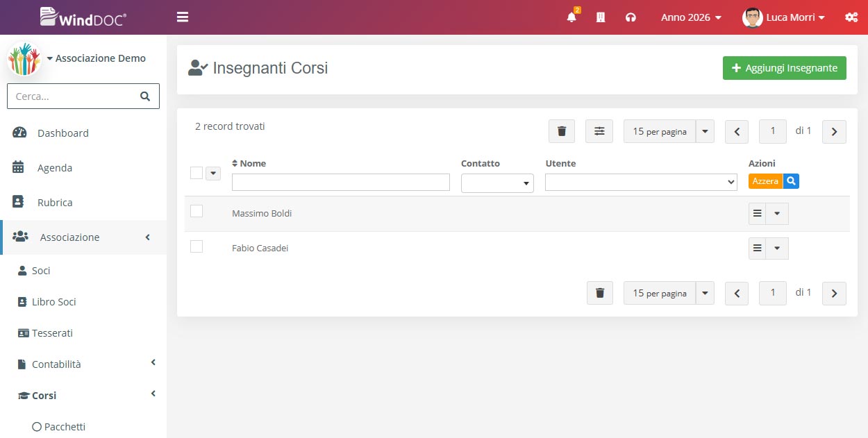
Task: Click the Cerca search input field
Action: tap(73, 96)
